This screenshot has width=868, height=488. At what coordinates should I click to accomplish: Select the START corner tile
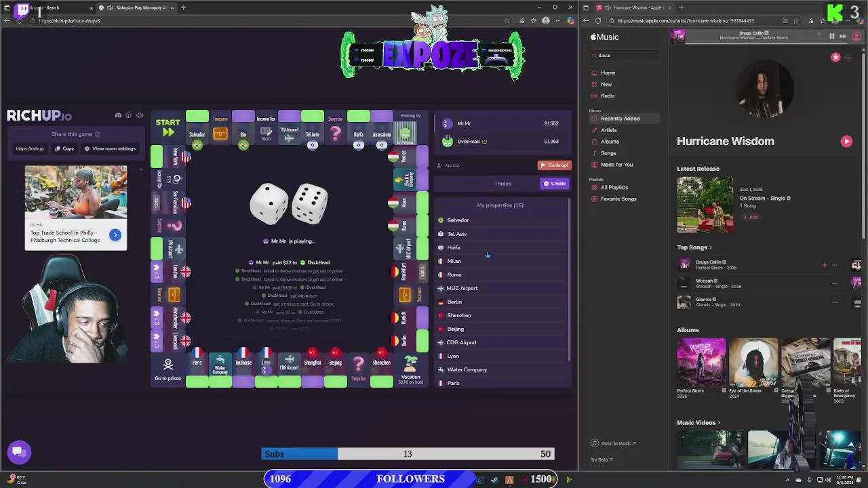click(168, 127)
